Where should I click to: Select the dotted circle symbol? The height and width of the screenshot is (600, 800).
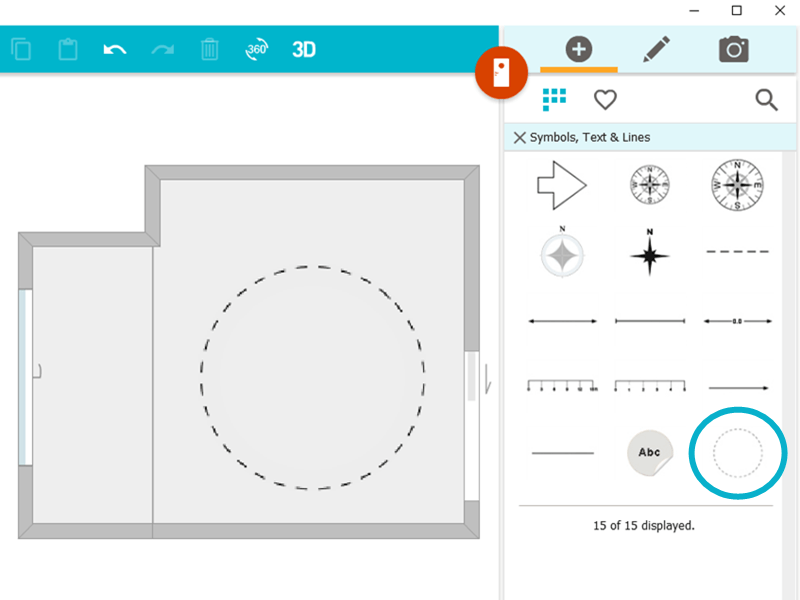point(737,452)
